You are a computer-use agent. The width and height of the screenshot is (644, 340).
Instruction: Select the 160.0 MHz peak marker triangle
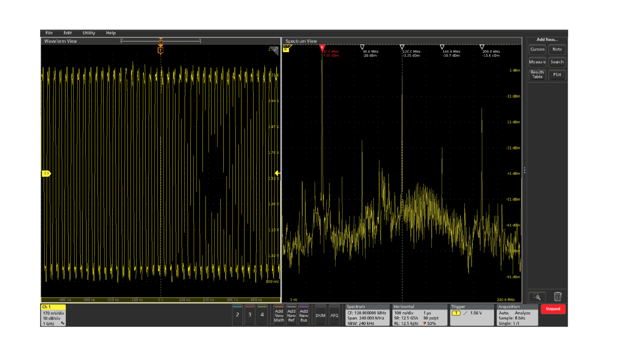(x=442, y=47)
